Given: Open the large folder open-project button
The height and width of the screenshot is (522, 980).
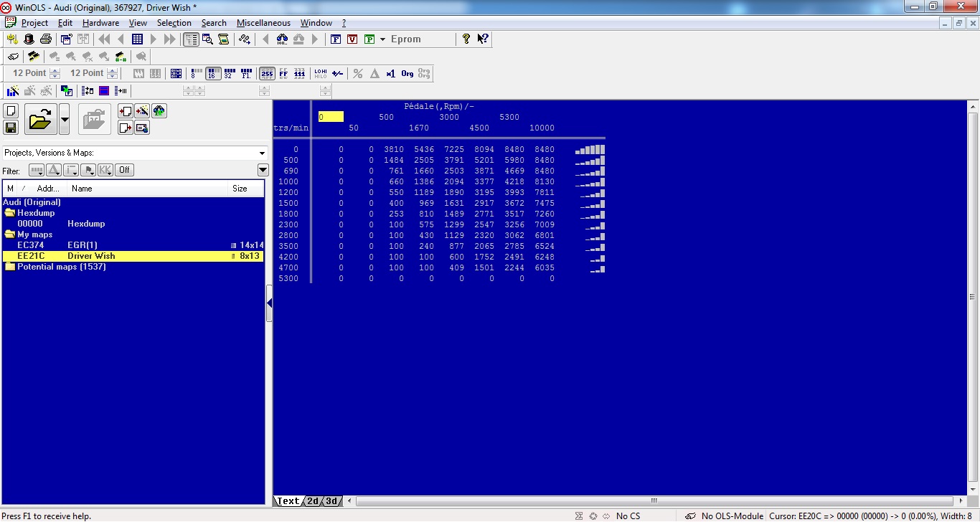Looking at the screenshot, I should point(41,119).
